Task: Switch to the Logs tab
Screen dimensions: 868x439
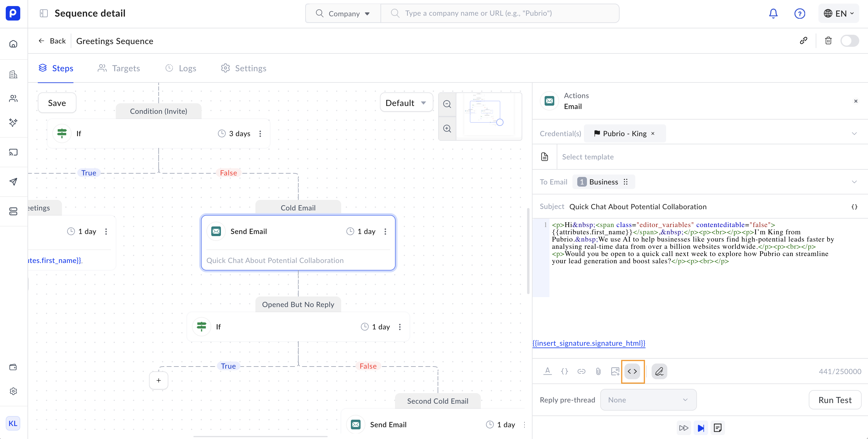Action: pos(181,68)
